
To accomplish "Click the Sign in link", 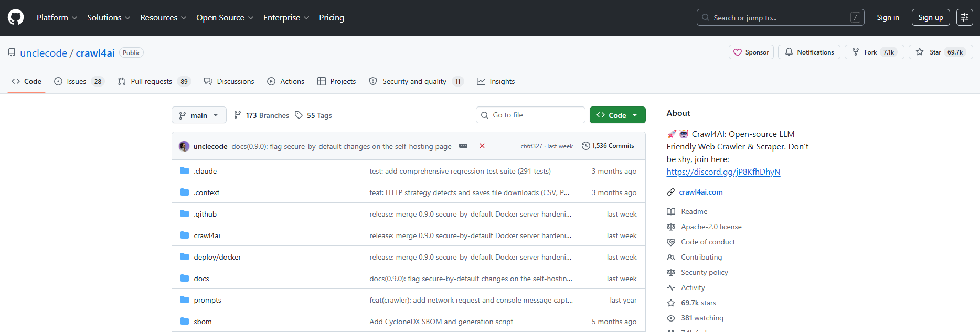I will [x=888, y=17].
